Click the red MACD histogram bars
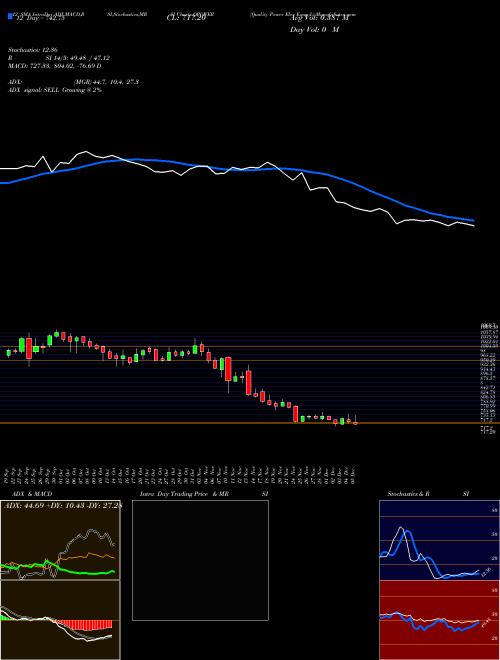Viewport: 500px width, 660px height. click(84, 625)
